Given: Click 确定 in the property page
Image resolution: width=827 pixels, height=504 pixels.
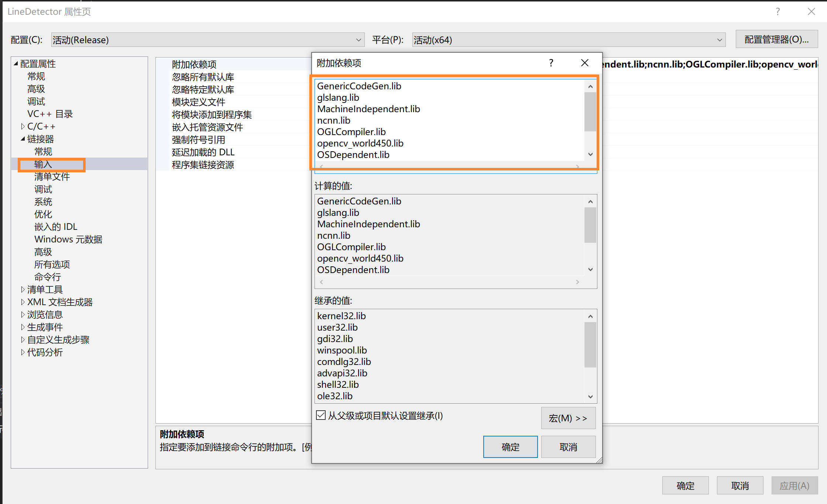Looking at the screenshot, I should [685, 486].
